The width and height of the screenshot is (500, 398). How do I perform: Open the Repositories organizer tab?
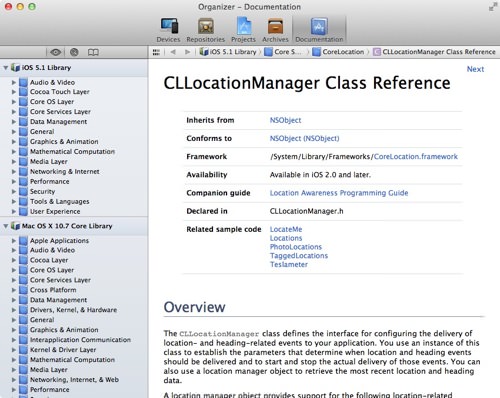[x=206, y=30]
